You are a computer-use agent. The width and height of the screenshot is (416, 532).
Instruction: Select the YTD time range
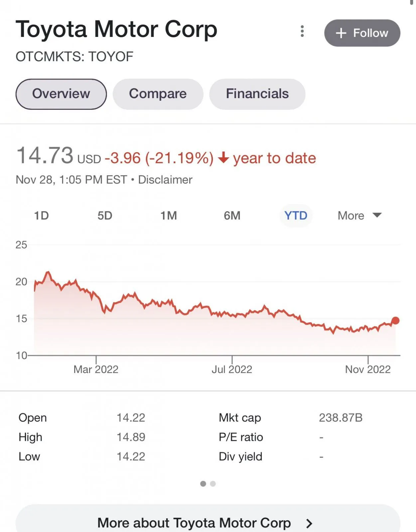[296, 215]
